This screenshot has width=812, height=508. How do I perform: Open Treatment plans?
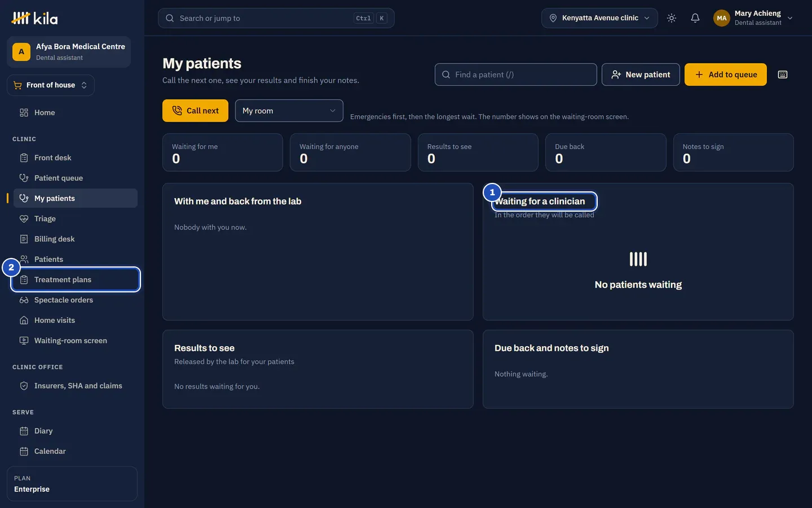76,279
